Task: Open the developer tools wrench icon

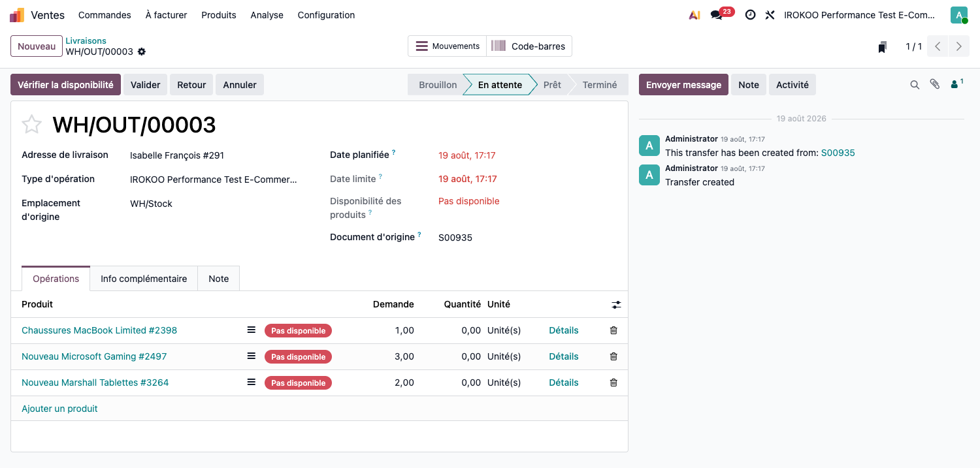Action: (x=770, y=14)
